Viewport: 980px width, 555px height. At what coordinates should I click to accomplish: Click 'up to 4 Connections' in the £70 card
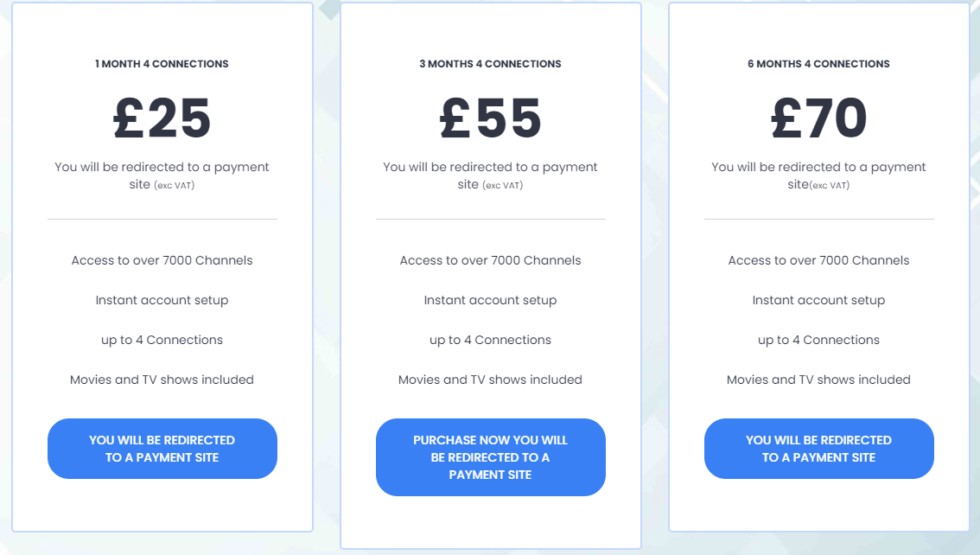[818, 340]
